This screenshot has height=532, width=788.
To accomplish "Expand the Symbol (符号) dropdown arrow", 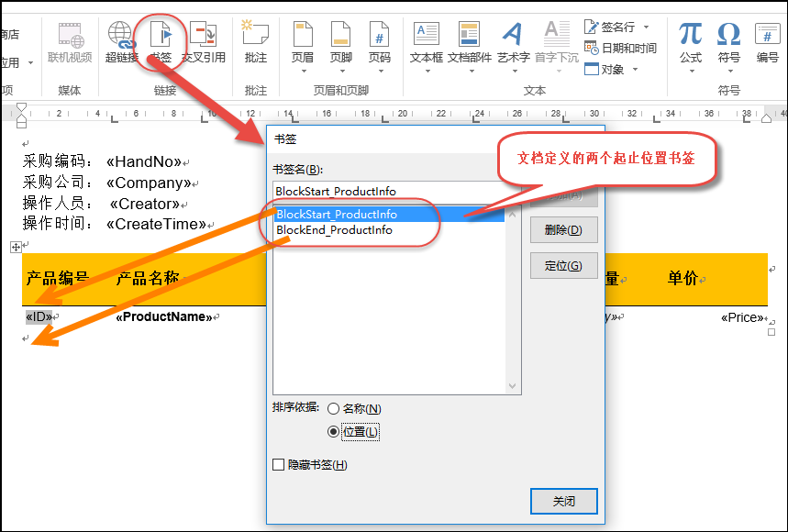I will pos(729,72).
